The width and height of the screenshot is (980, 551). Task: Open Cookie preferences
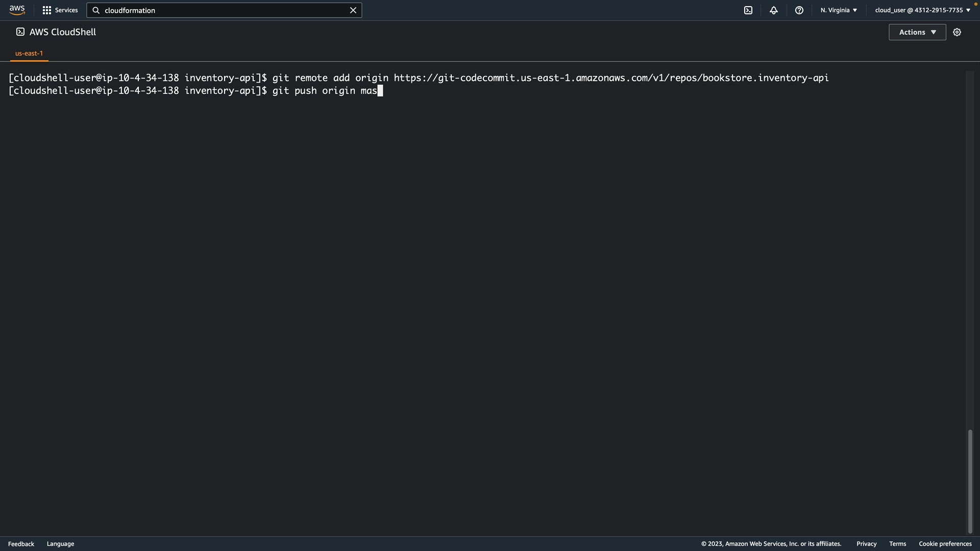(x=945, y=544)
